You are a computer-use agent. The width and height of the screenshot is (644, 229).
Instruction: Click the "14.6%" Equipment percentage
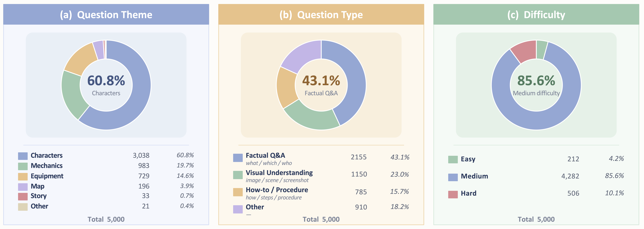pos(185,176)
